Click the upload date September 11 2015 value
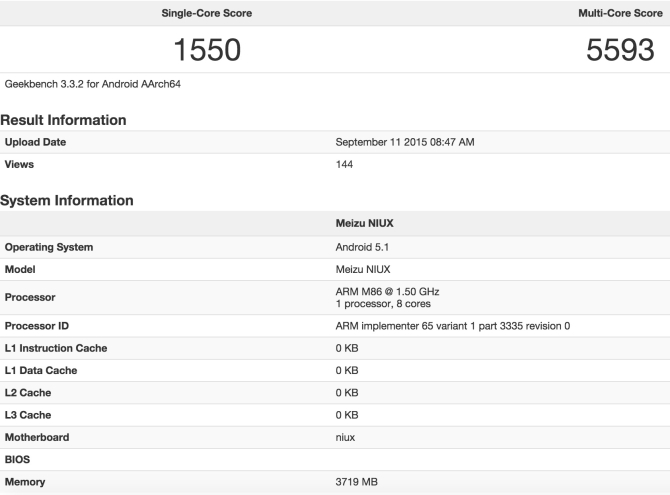Image resolution: width=670 pixels, height=495 pixels. pyautogui.click(x=404, y=142)
